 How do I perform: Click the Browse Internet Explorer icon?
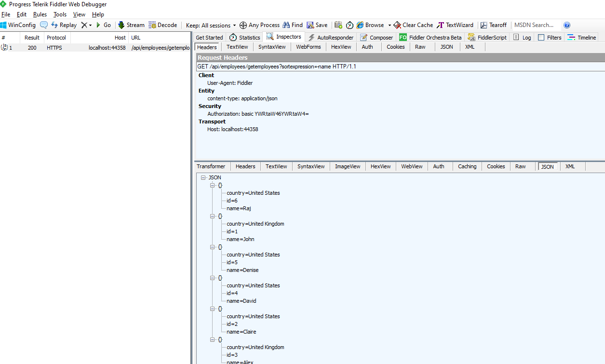360,25
